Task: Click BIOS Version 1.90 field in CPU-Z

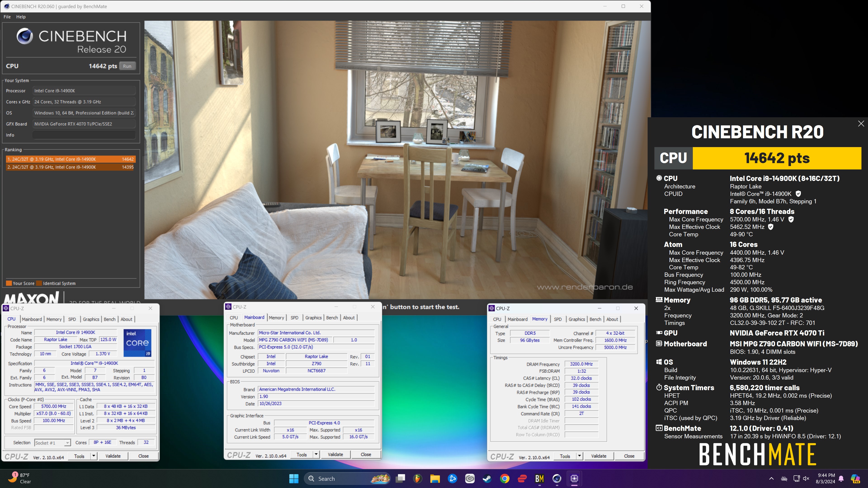Action: point(316,396)
